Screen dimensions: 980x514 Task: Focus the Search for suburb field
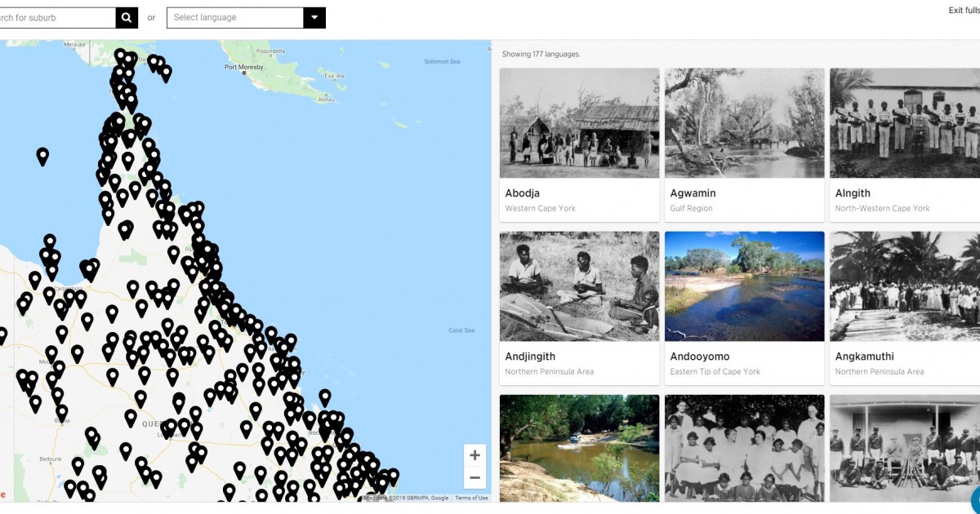tap(57, 17)
